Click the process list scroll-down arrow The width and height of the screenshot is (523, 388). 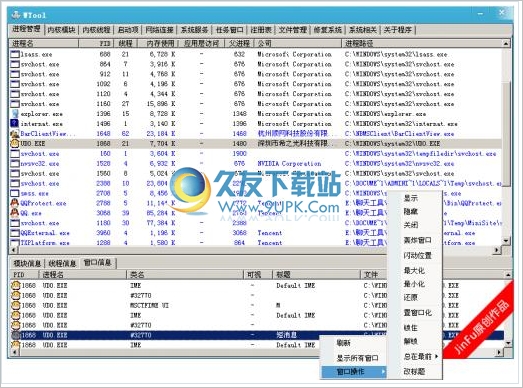tap(506, 241)
